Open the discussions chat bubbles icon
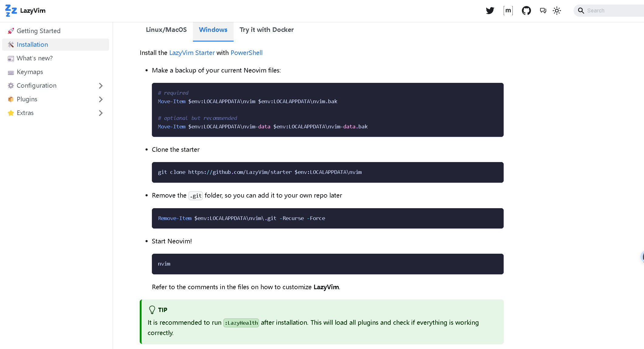 [x=543, y=11]
